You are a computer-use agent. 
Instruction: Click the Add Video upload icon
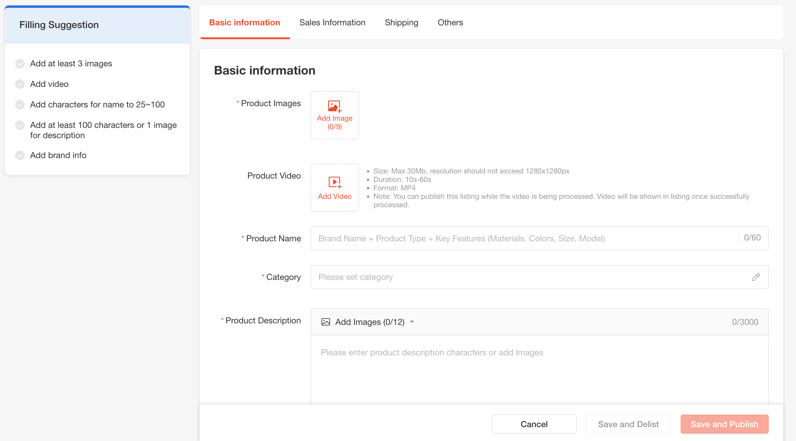click(x=334, y=182)
